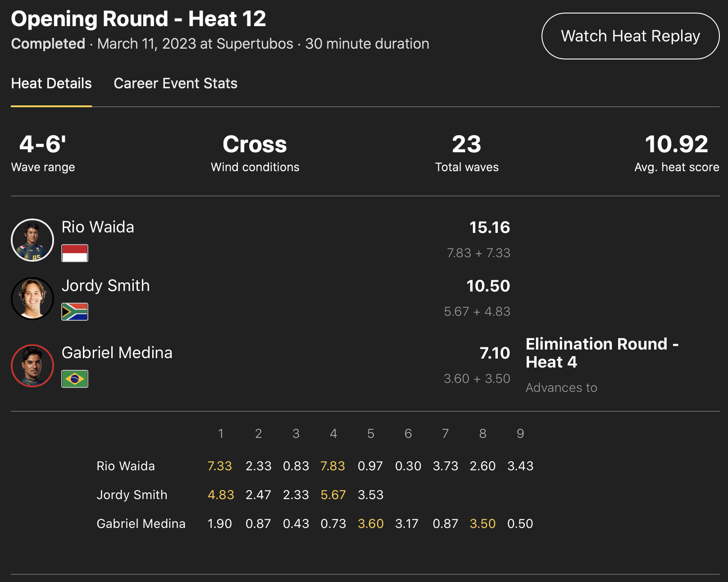Open Gabriel Medina's athlete name link

click(117, 353)
